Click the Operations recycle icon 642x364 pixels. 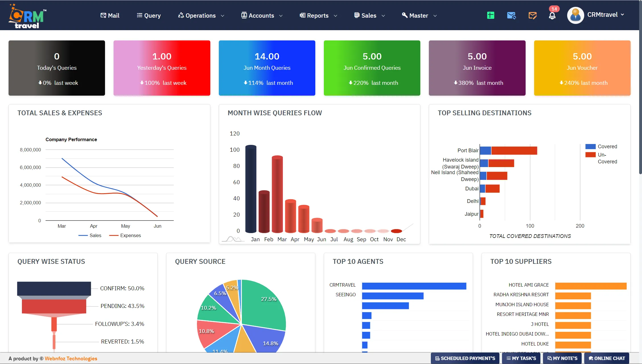181,15
